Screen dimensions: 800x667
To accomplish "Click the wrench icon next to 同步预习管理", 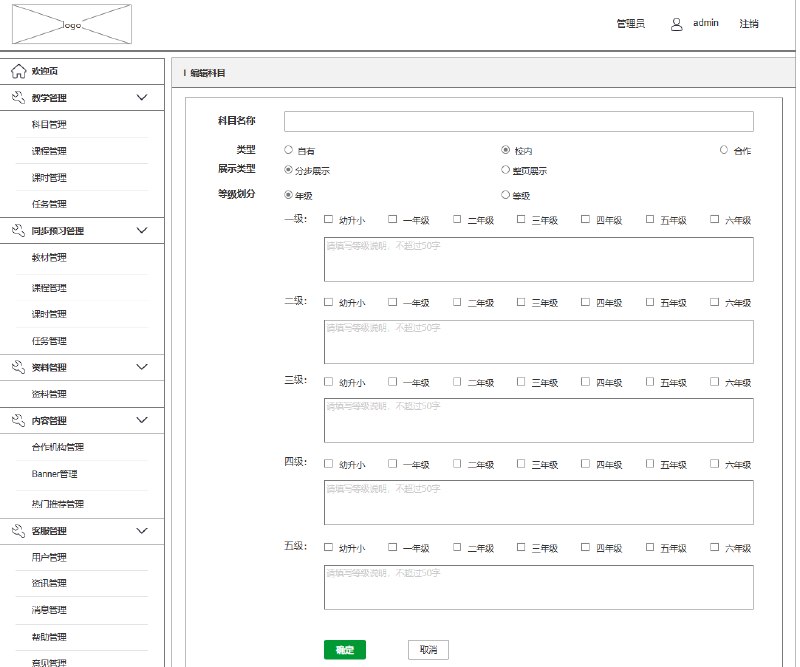I will (18, 231).
